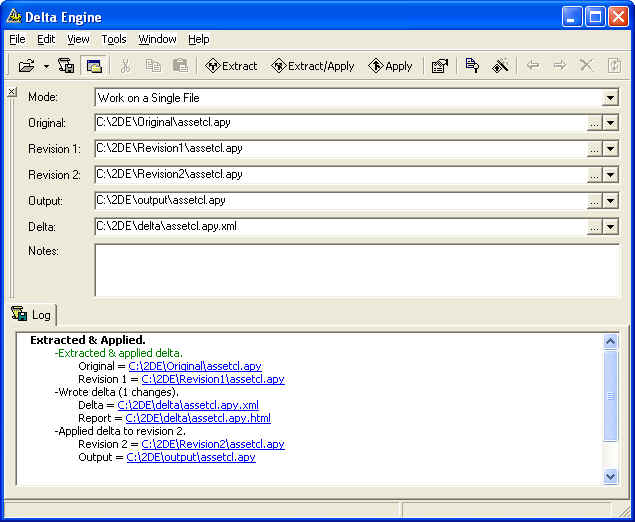Click the delete X toolbar icon
The height and width of the screenshot is (522, 635).
tap(586, 66)
